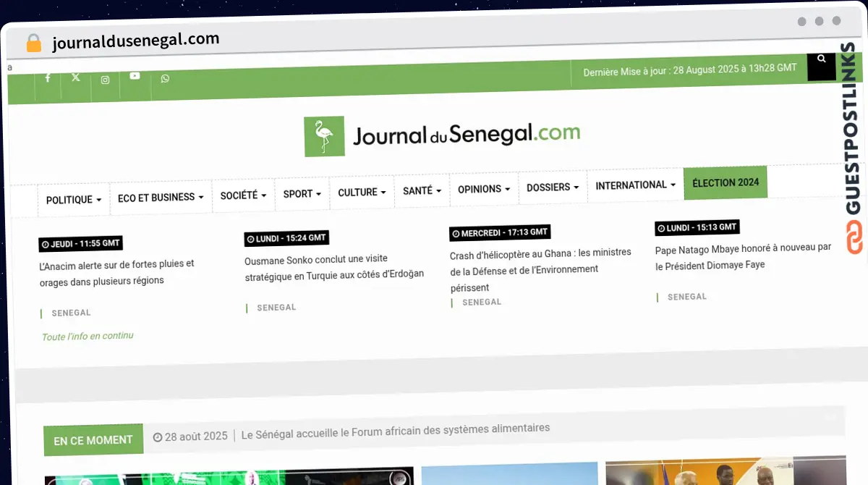This screenshot has height=485, width=868.
Task: Click the Dernière Mise à jour date text
Action: click(x=690, y=70)
